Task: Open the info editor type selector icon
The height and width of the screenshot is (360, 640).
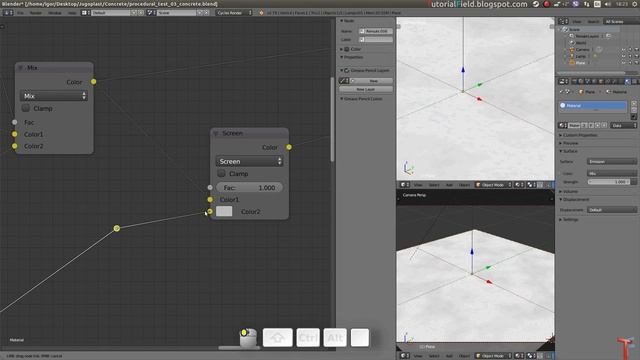Action: pyautogui.click(x=8, y=13)
